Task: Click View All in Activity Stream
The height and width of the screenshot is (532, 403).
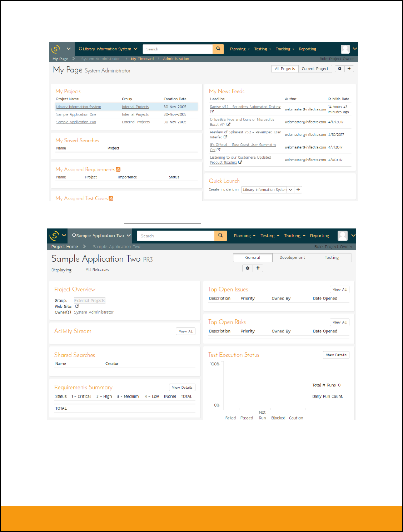Action: [186, 331]
